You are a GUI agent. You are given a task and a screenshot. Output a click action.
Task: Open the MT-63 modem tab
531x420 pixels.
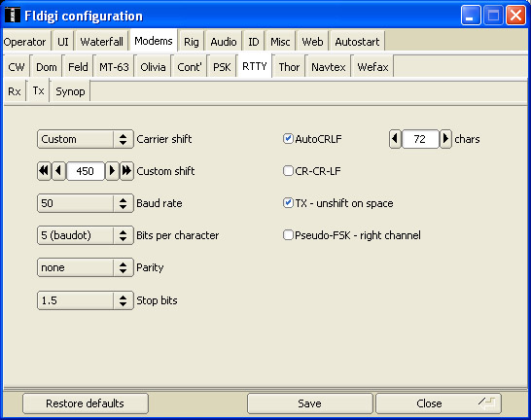pos(114,67)
